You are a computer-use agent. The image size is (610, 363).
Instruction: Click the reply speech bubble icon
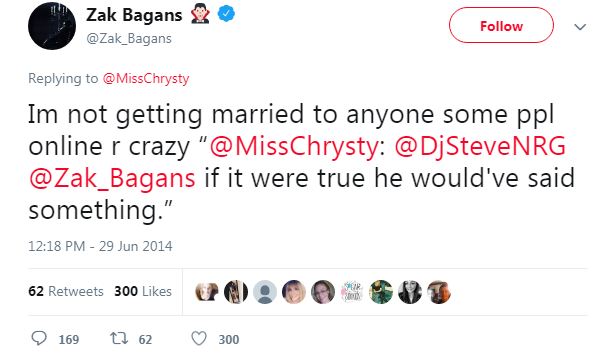pyautogui.click(x=39, y=338)
